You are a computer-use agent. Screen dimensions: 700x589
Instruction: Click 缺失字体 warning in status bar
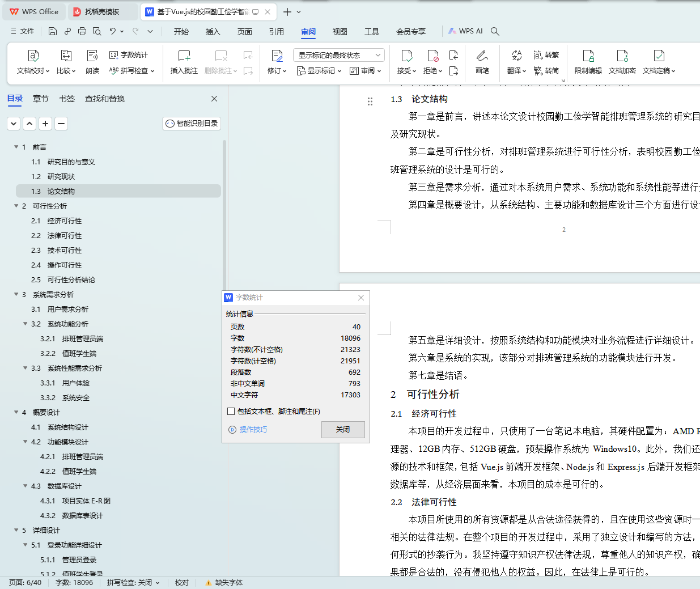[224, 583]
